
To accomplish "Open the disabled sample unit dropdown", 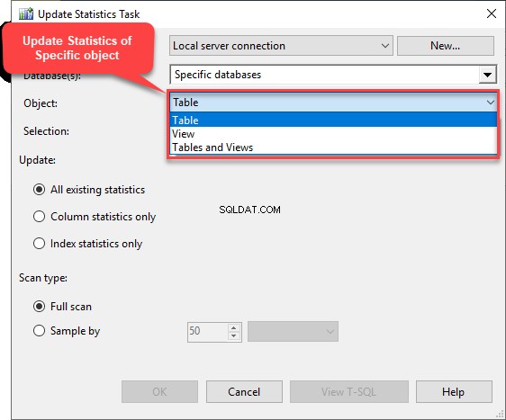I will pyautogui.click(x=293, y=331).
